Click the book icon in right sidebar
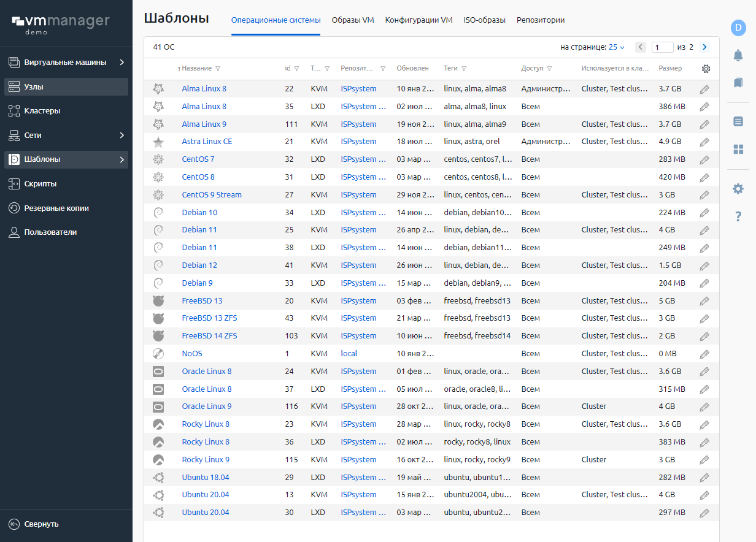Screen dimensions: 756x542 pos(738,82)
